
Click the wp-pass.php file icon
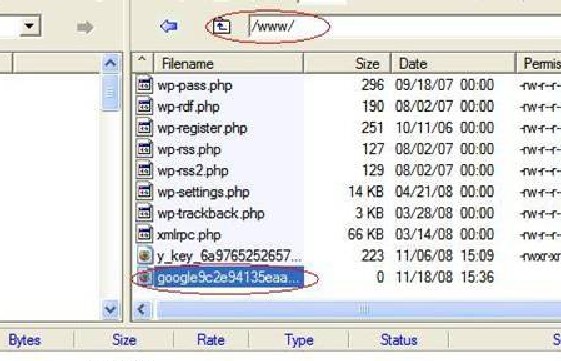pos(144,85)
